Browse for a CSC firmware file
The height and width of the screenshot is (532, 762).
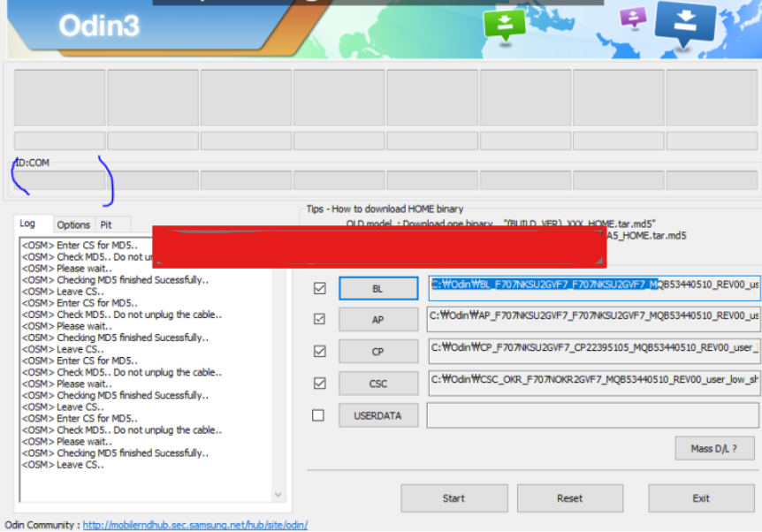[x=378, y=384]
